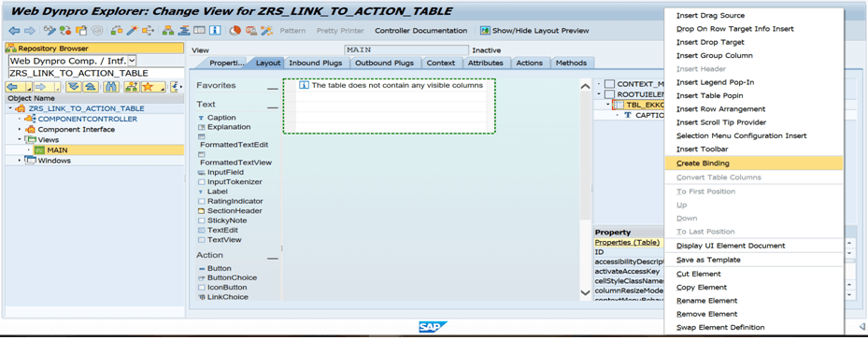Toggle Full Screen on/off icon

(199, 31)
